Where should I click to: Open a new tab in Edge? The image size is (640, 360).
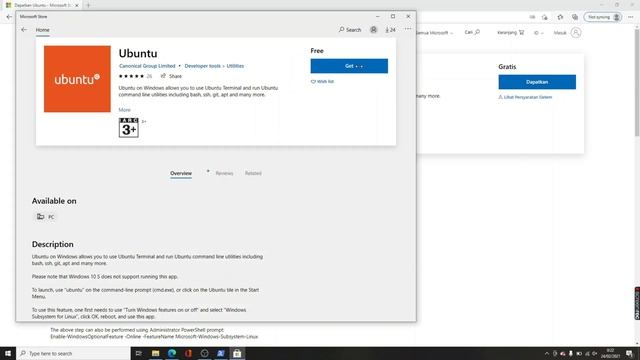pyautogui.click(x=88, y=5)
